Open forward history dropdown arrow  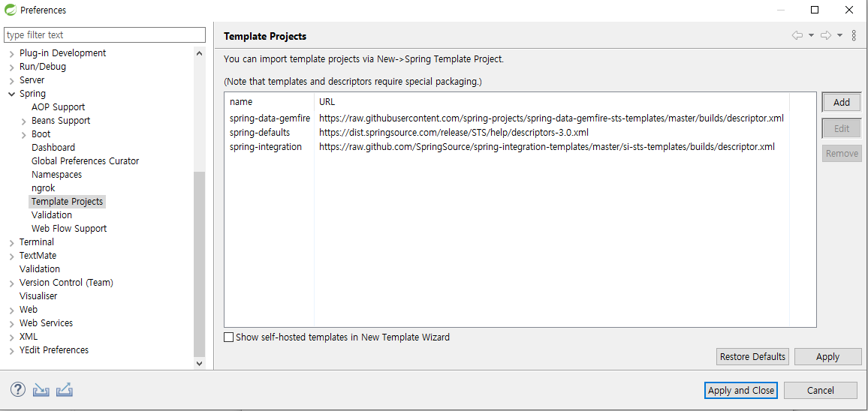tap(839, 35)
